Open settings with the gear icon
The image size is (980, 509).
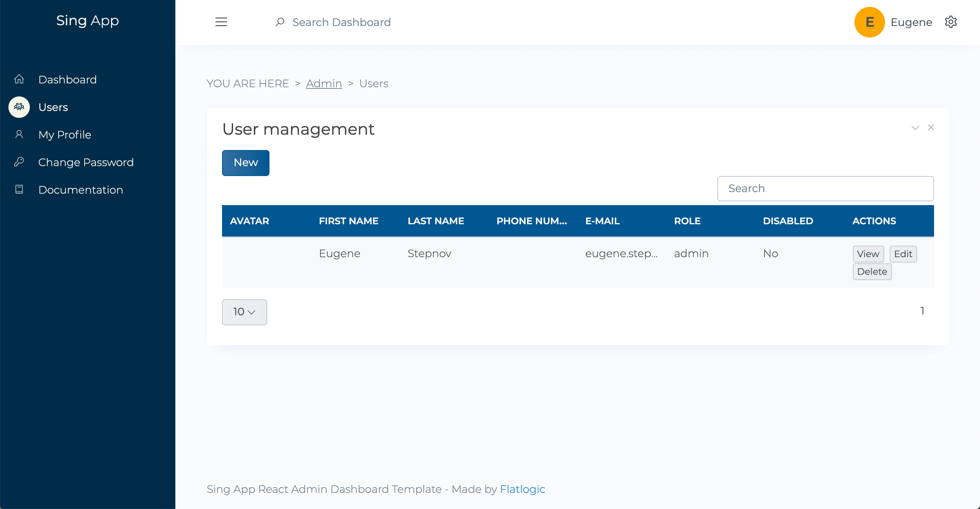951,22
